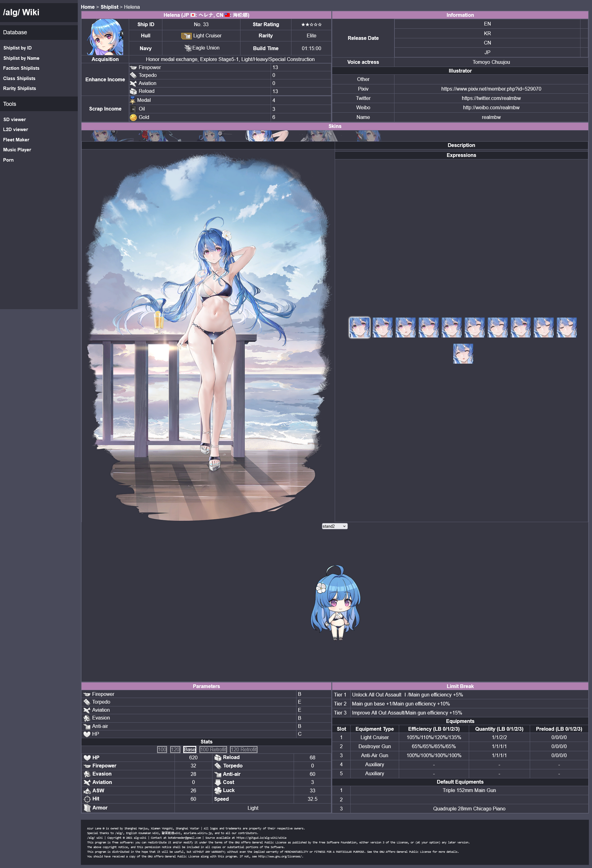Select the last expression thumbnail in second row
Screen dimensions: 592x868
(463, 354)
